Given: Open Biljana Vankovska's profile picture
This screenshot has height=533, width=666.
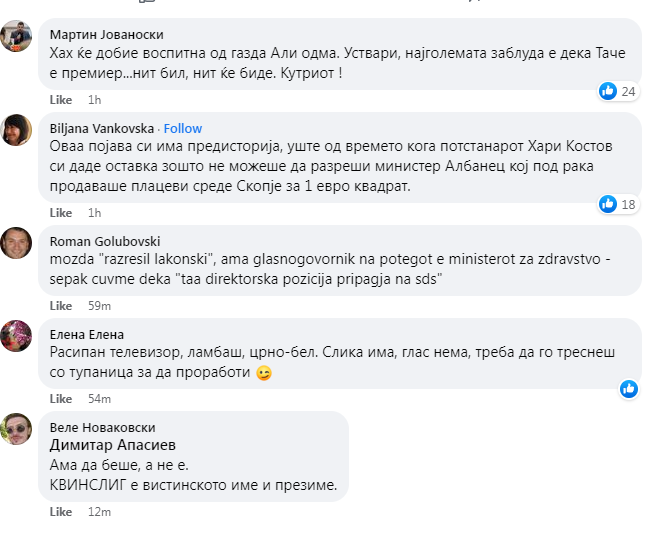Looking at the screenshot, I should pos(16,130).
